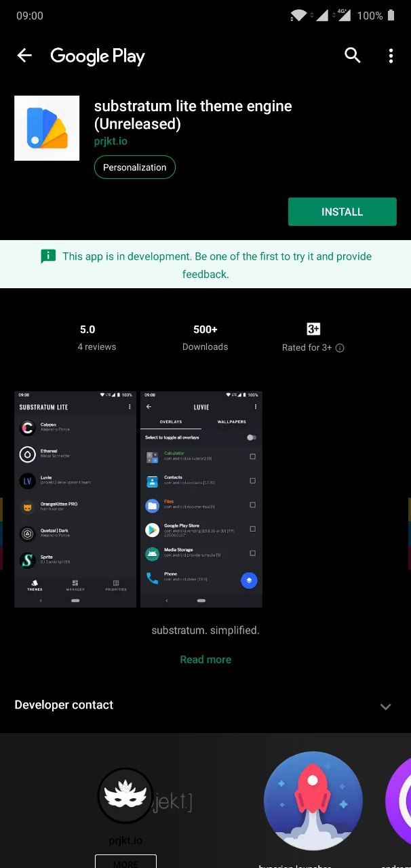This screenshot has width=411, height=868.
Task: Install the substratum lite theme engine
Action: (x=342, y=212)
